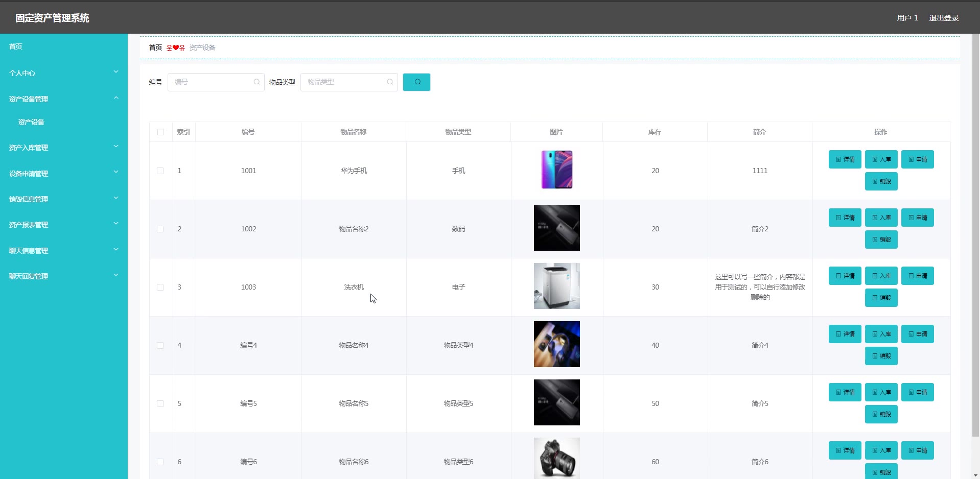Click 销毁 in the 编号5 row
Screen dimensions: 980x479
(881, 414)
